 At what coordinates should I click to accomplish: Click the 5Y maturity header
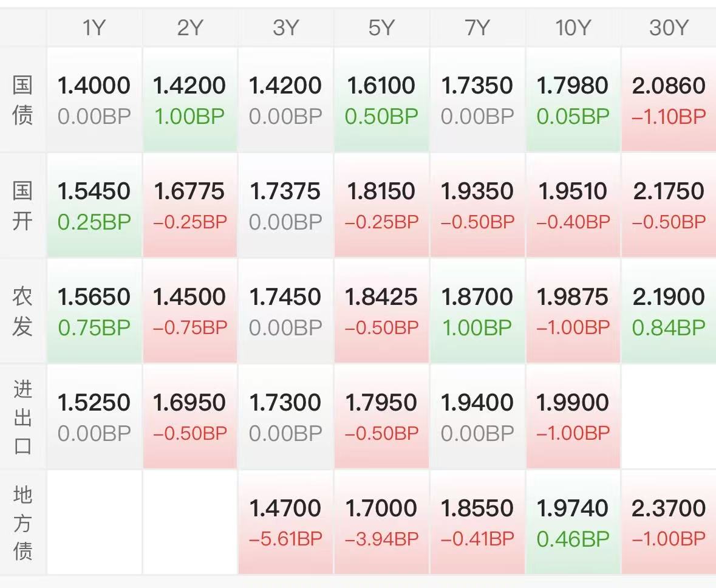(381, 28)
